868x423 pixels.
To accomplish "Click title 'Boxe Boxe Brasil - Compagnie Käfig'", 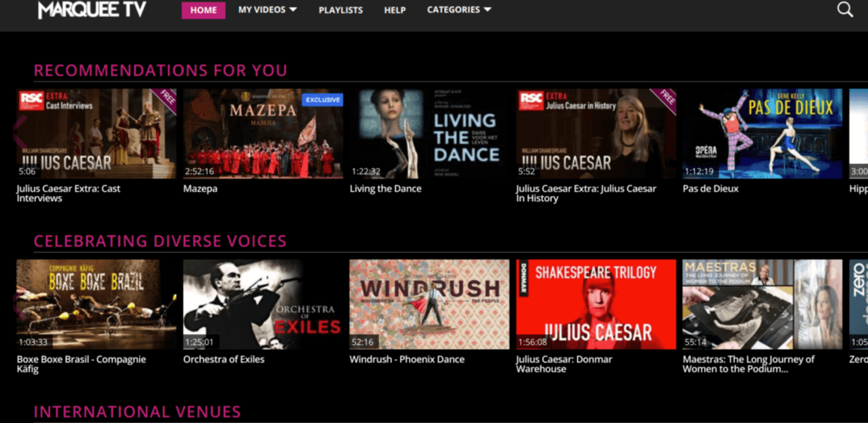I will click(81, 364).
